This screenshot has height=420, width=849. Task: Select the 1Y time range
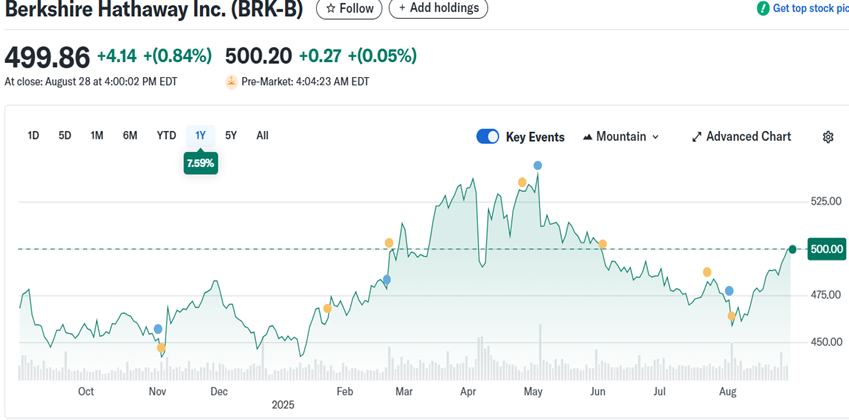[x=200, y=135]
